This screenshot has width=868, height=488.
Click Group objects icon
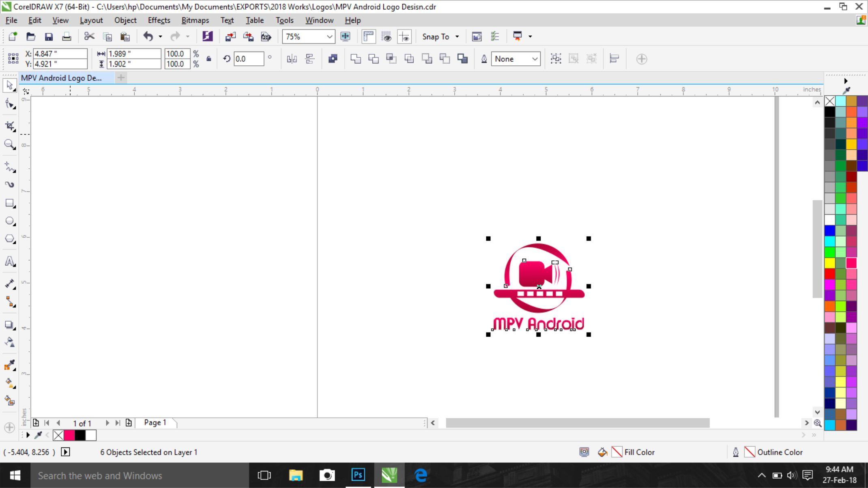point(556,59)
